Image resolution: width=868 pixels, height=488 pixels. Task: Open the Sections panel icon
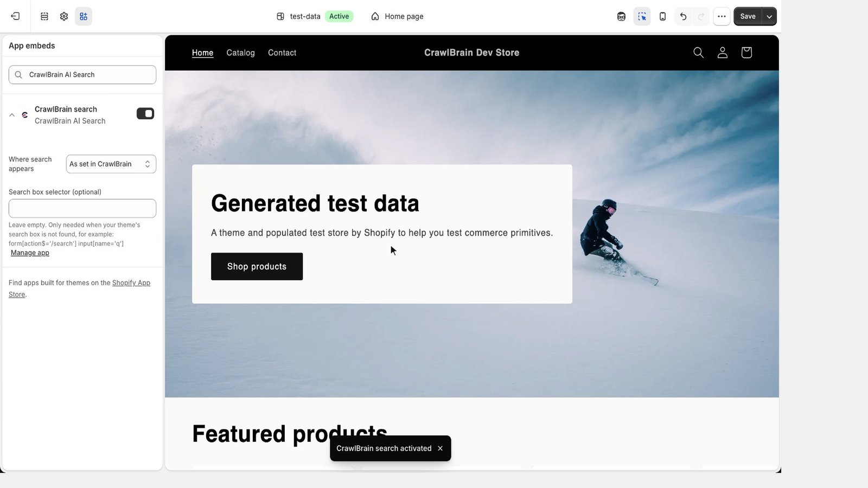coord(44,16)
